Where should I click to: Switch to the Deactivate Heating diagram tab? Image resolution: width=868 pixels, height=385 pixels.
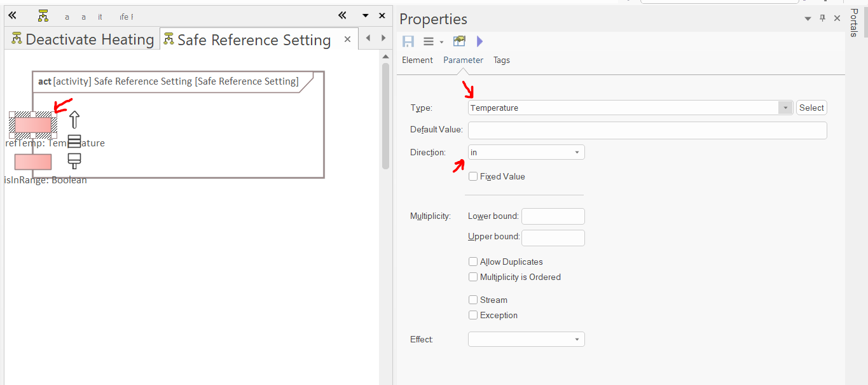83,39
